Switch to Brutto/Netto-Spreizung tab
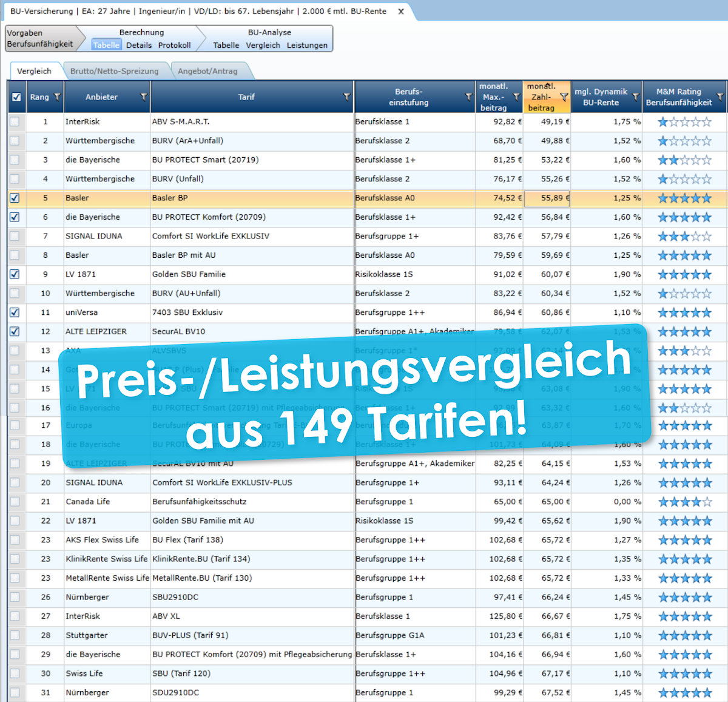Screen dimensions: 728x702 coord(114,71)
